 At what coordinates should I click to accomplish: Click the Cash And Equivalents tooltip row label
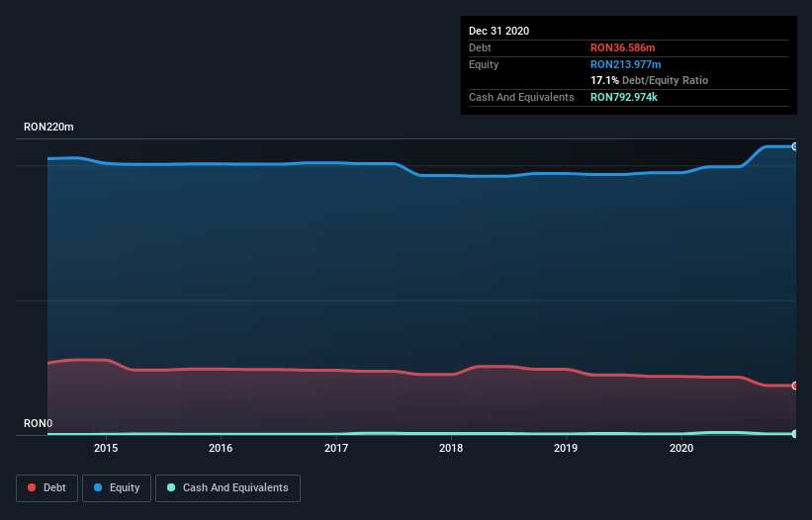pyautogui.click(x=521, y=97)
